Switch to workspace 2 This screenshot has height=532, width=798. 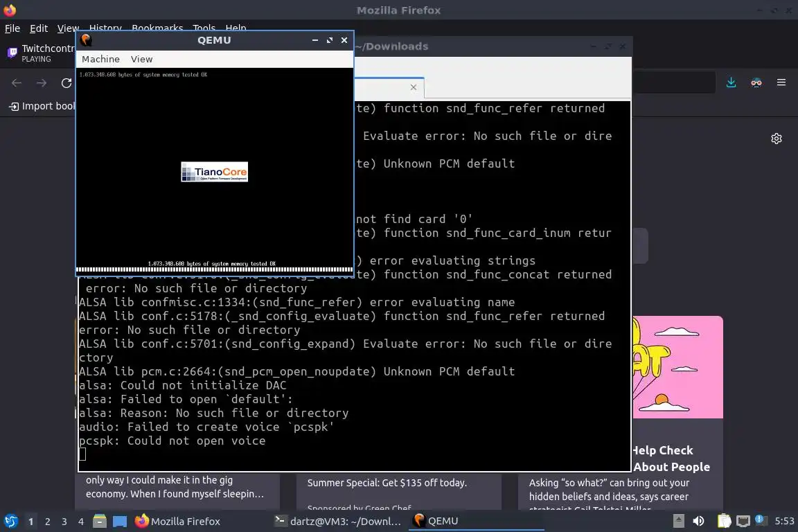click(x=47, y=522)
